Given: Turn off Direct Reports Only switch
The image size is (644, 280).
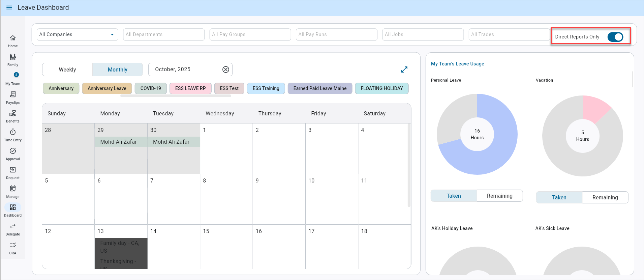Looking at the screenshot, I should [x=615, y=37].
